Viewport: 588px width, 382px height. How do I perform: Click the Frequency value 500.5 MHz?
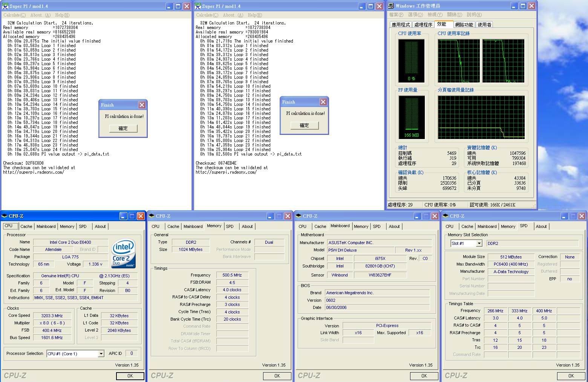click(232, 275)
